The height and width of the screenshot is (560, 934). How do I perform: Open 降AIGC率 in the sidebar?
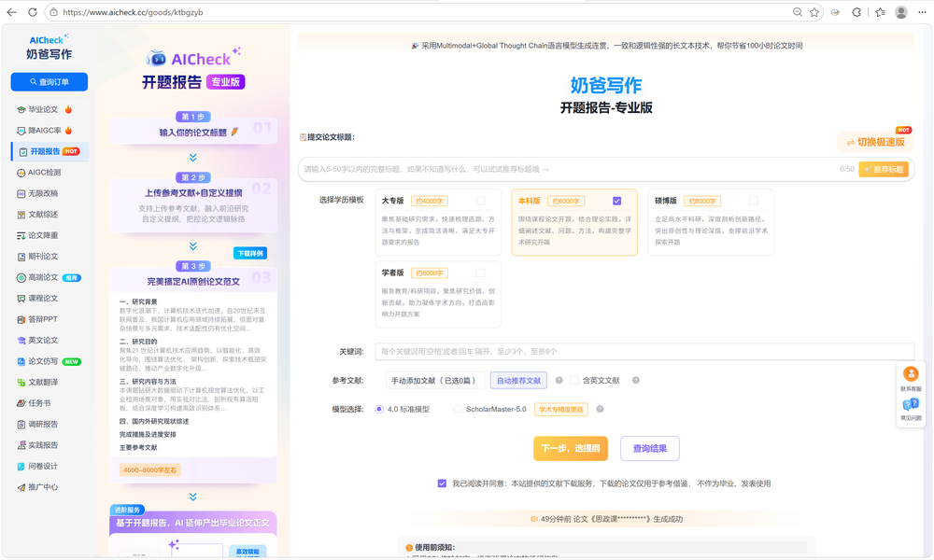[x=44, y=131]
